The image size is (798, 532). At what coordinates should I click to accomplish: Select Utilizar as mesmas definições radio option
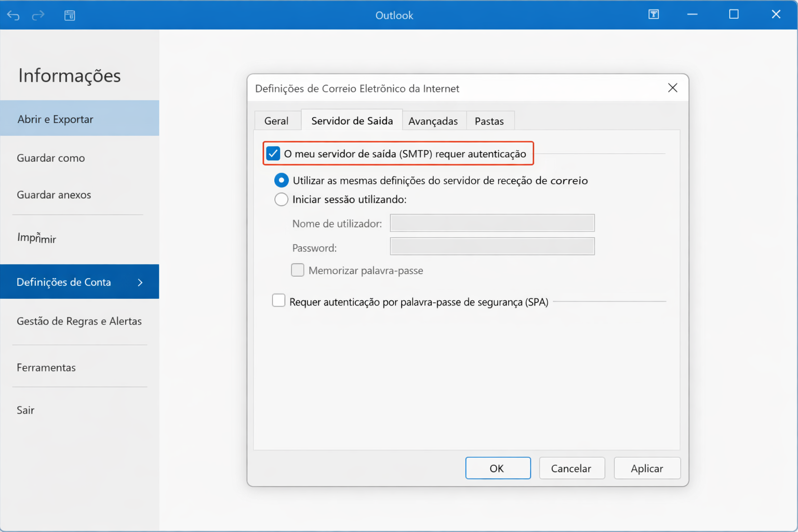coord(281,180)
